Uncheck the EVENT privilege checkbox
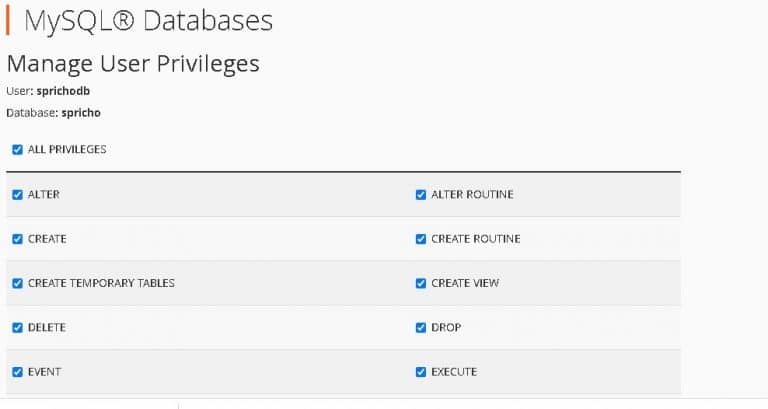The image size is (768, 409). pos(18,372)
